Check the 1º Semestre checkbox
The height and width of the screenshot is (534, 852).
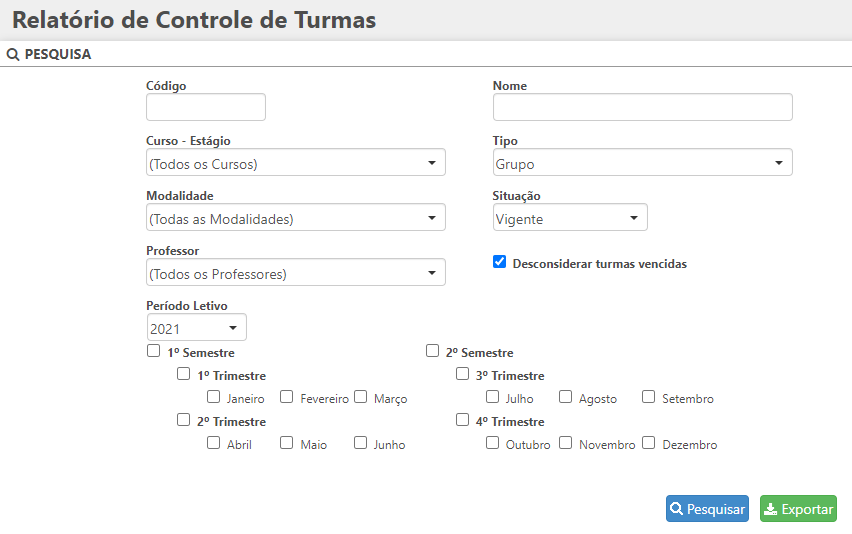(x=154, y=351)
